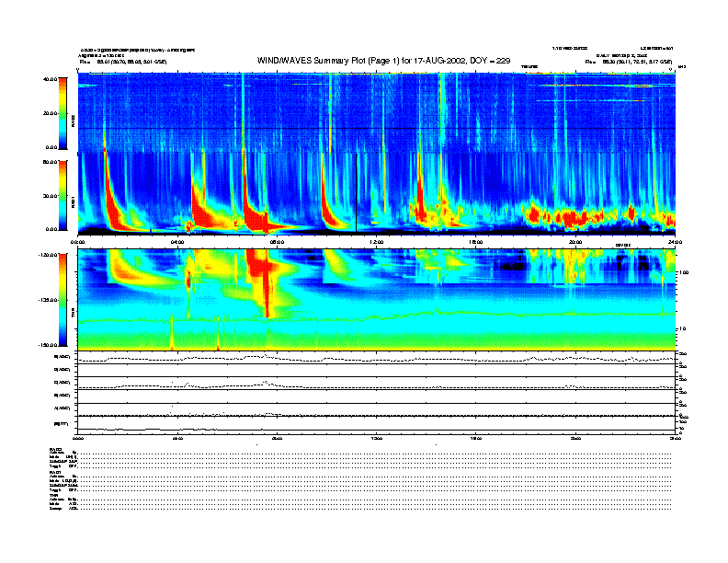Image resolution: width=728 pixels, height=563 pixels.
Task: Click the tall red burst column in TNR panel
Action: (x=267, y=283)
